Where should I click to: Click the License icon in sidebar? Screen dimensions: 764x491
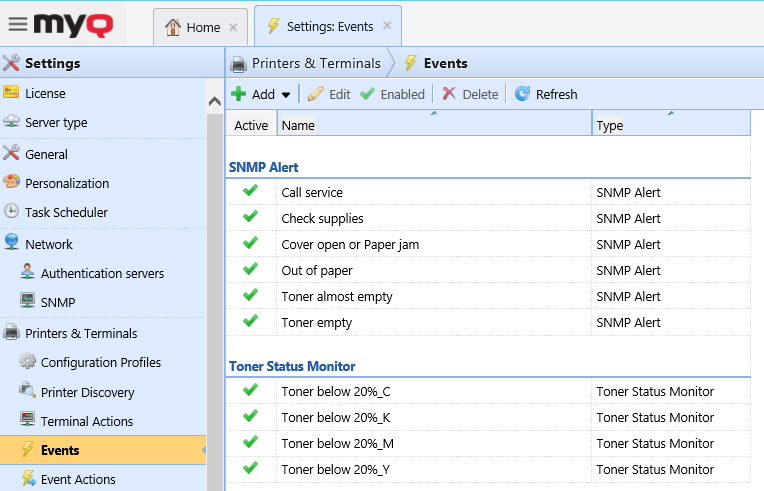12,93
